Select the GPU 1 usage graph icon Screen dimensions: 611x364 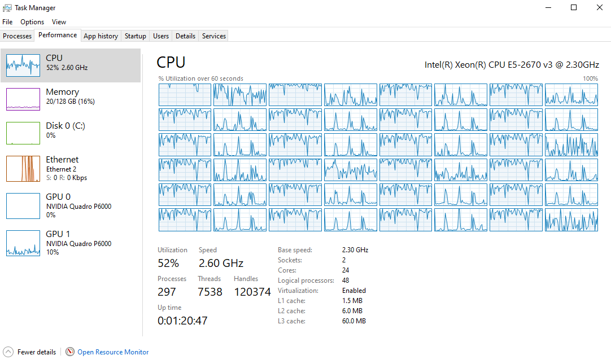23,243
